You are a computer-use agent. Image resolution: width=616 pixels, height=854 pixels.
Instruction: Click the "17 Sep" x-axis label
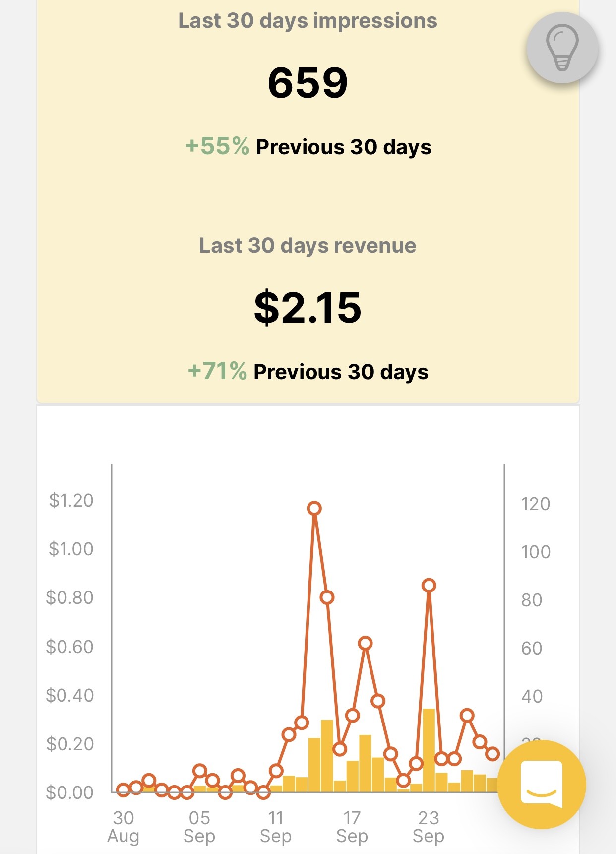pos(352,827)
